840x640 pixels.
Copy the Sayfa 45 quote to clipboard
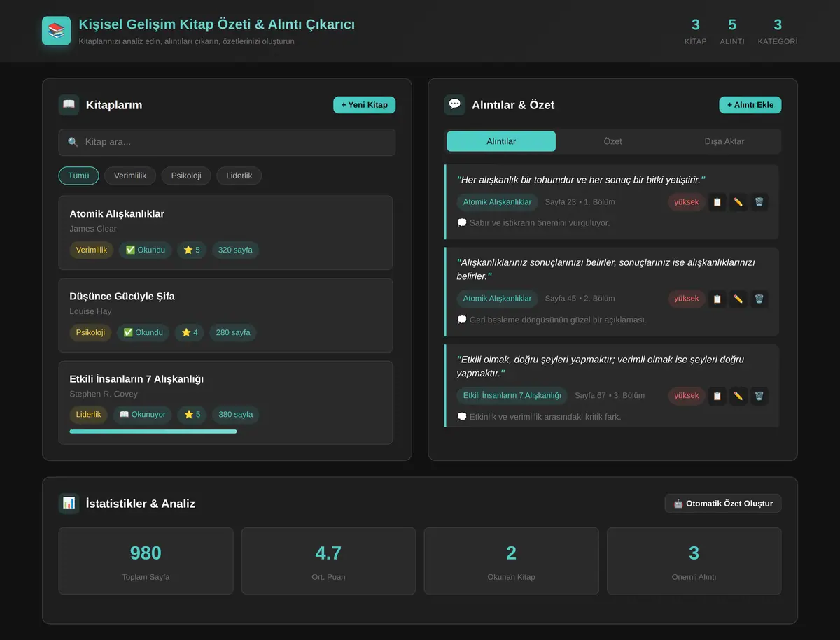[x=717, y=299]
